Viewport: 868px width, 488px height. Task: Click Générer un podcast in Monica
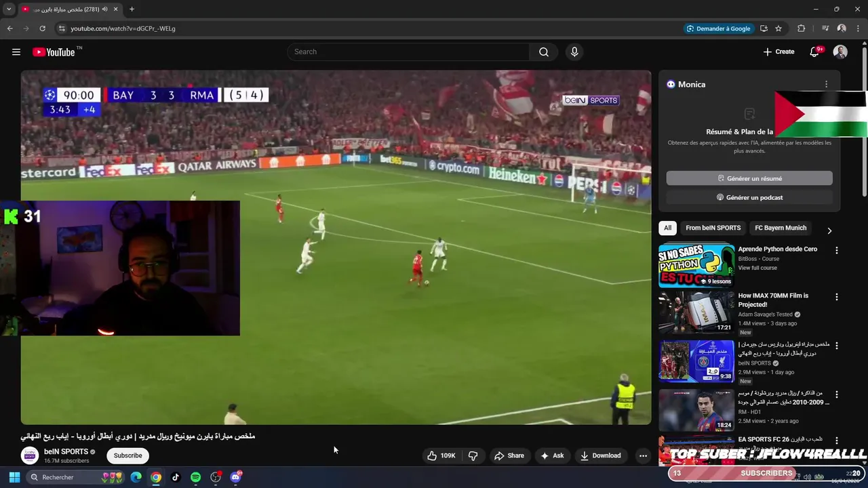(x=749, y=197)
